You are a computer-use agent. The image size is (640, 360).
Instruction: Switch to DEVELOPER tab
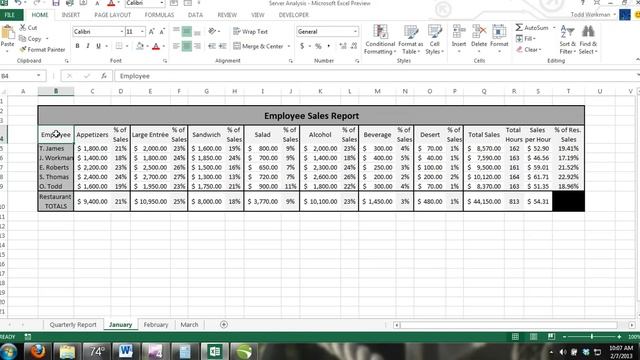pyautogui.click(x=293, y=15)
